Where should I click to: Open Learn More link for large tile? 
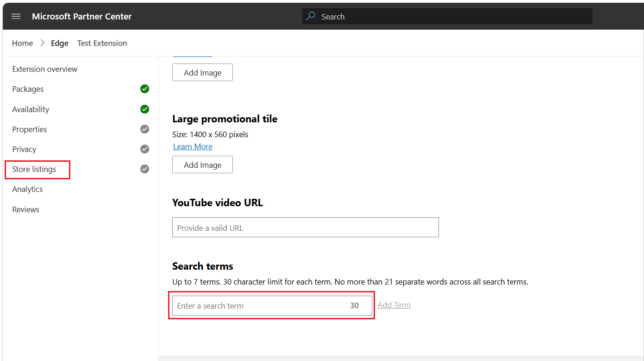click(193, 146)
